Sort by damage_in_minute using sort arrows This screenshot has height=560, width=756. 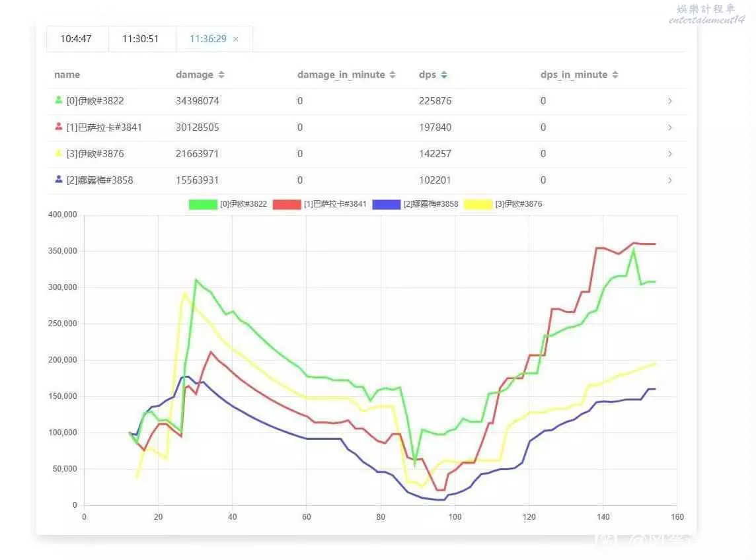tap(393, 75)
